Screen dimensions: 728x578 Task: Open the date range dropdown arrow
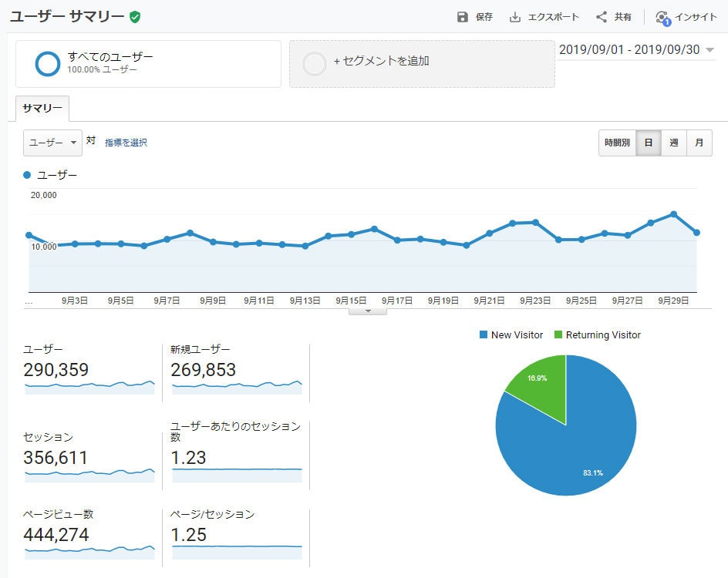(x=709, y=50)
